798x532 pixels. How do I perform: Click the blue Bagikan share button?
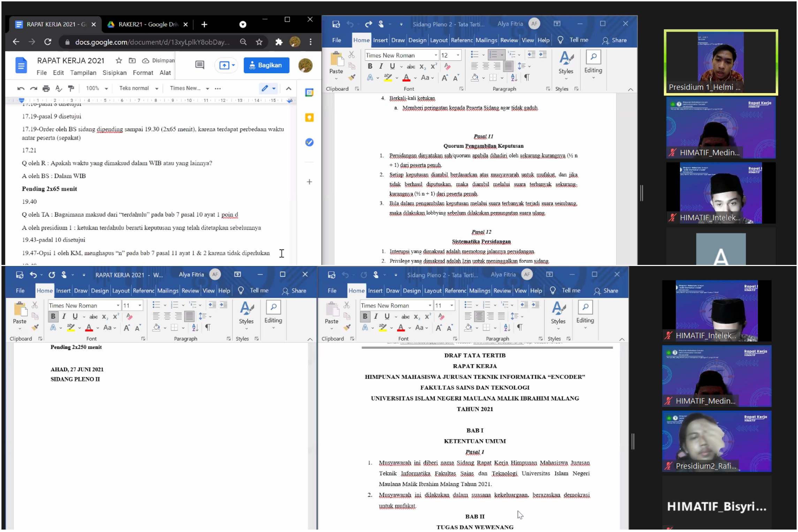266,66
